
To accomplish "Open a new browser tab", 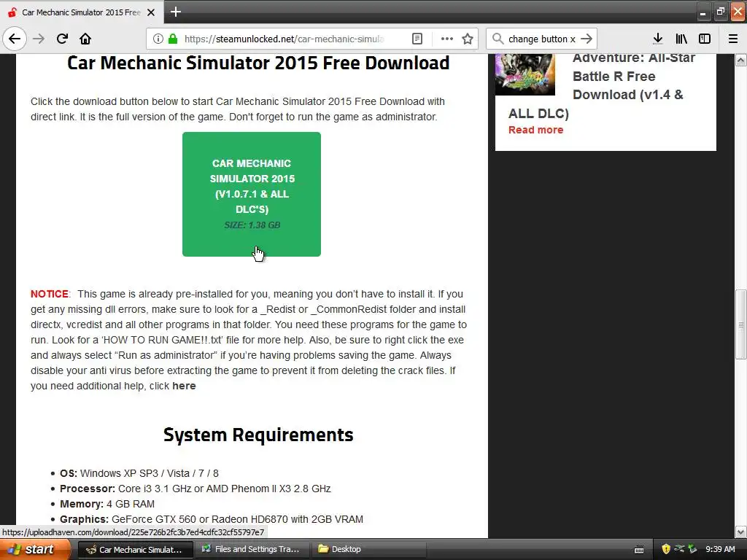I will point(175,12).
